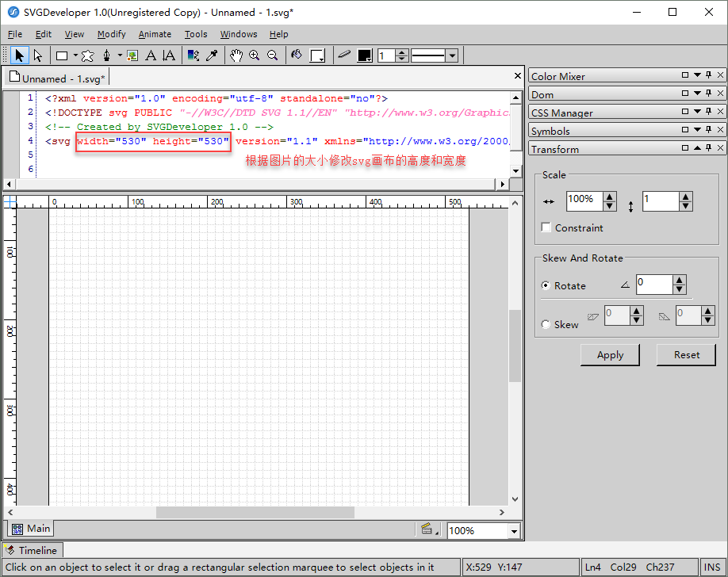
Task: Enable the Constraint checkbox
Action: click(546, 227)
